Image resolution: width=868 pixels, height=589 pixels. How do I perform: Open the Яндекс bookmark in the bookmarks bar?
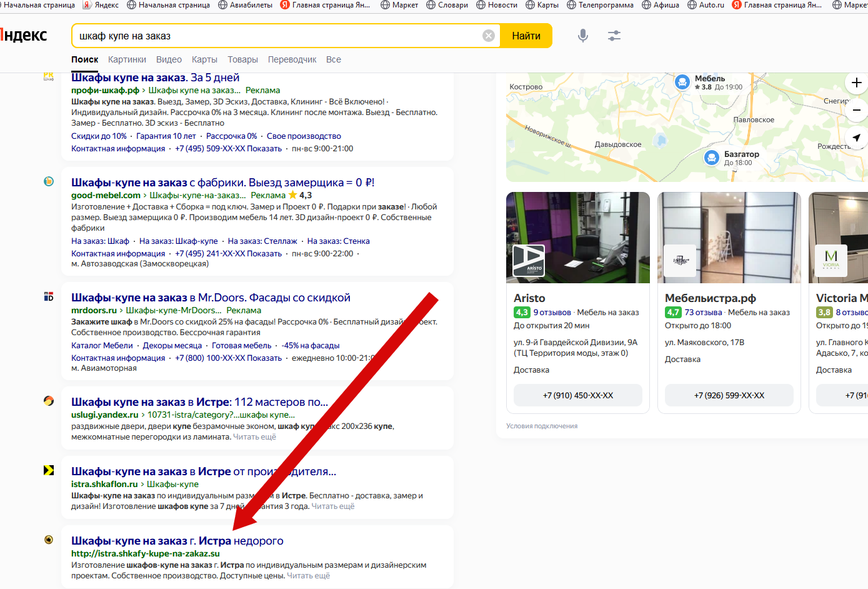click(x=101, y=5)
